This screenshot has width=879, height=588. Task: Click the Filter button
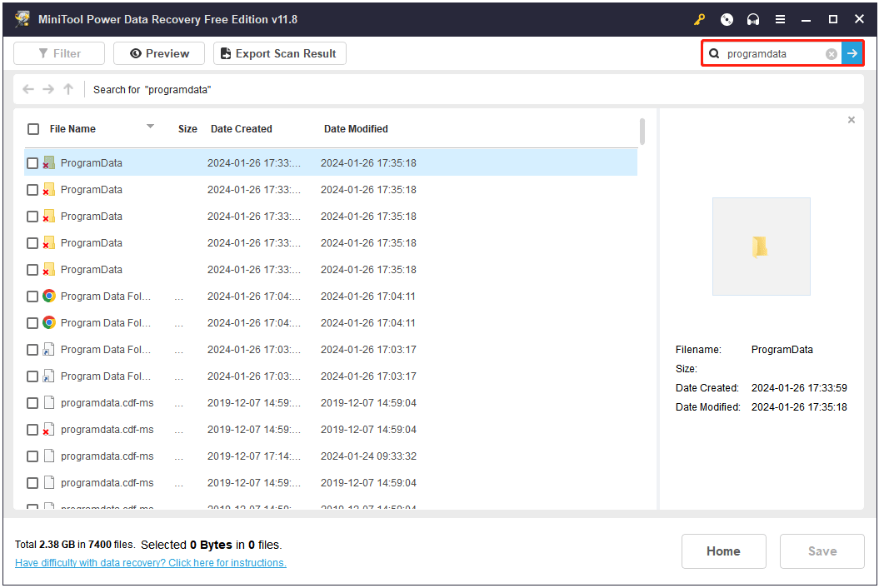coord(59,53)
